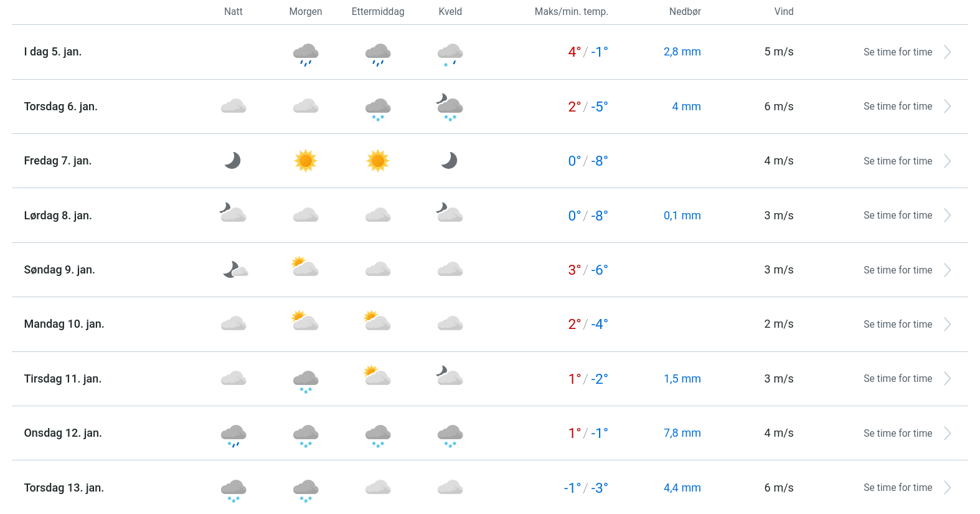Click Torsdag 6. jan. evening snow icon
Screen dimensions: 980x514
pyautogui.click(x=450, y=107)
